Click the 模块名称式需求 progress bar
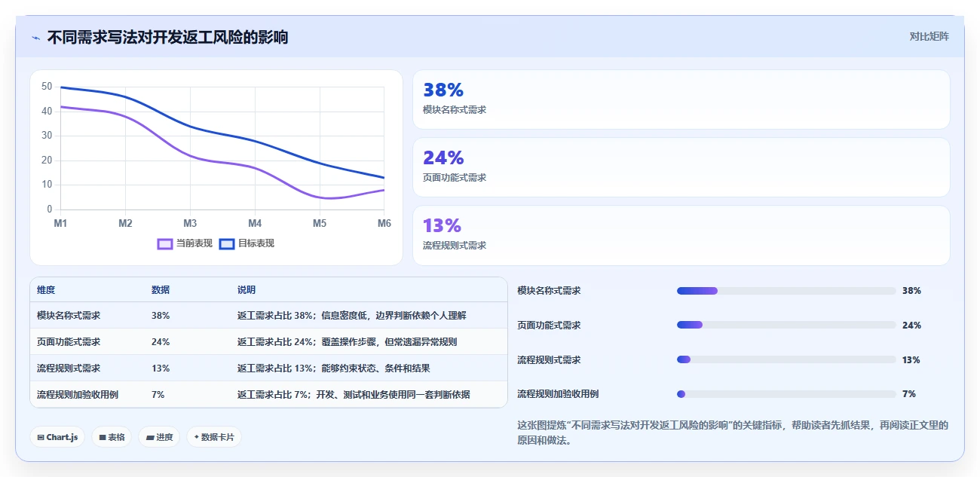The height and width of the screenshot is (477, 980). (786, 290)
